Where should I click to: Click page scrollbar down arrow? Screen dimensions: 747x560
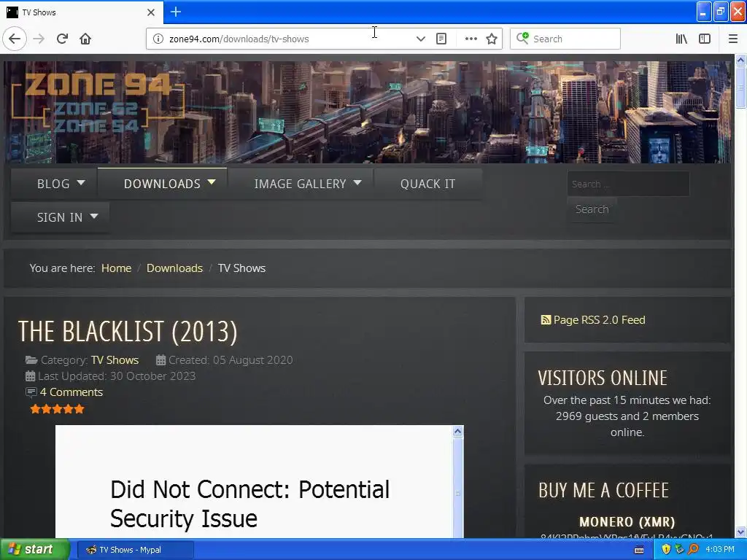pos(741,532)
